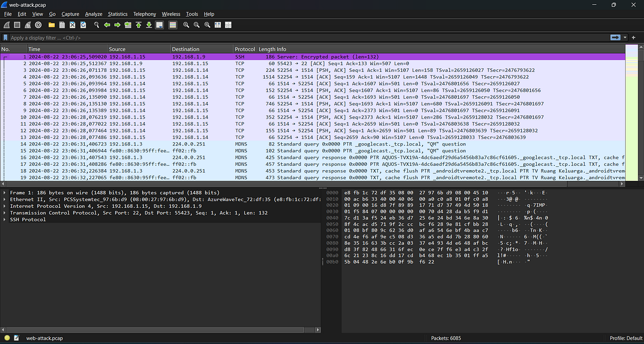Open the Telephony menu
Image resolution: width=644 pixels, height=344 pixels.
pyautogui.click(x=143, y=14)
